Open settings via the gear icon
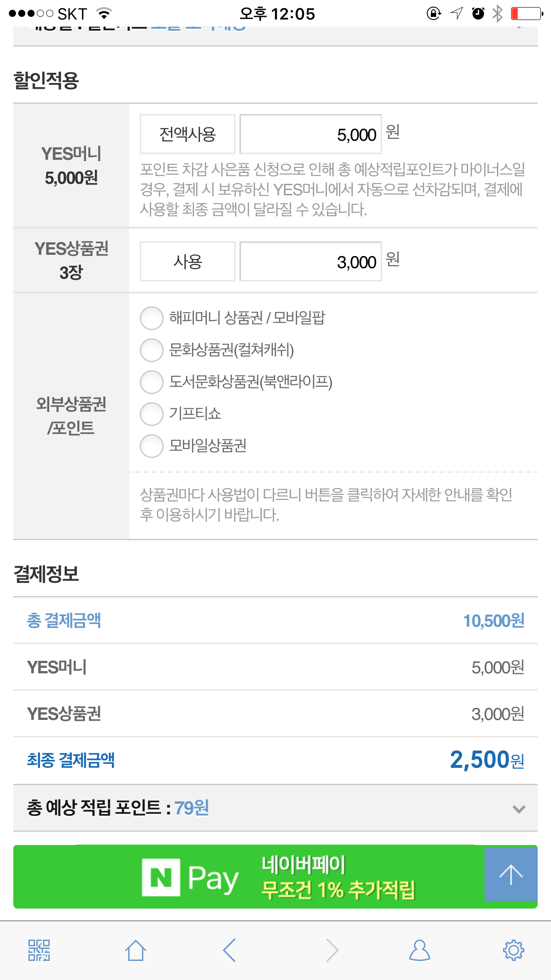Image resolution: width=551 pixels, height=980 pixels. (x=513, y=950)
